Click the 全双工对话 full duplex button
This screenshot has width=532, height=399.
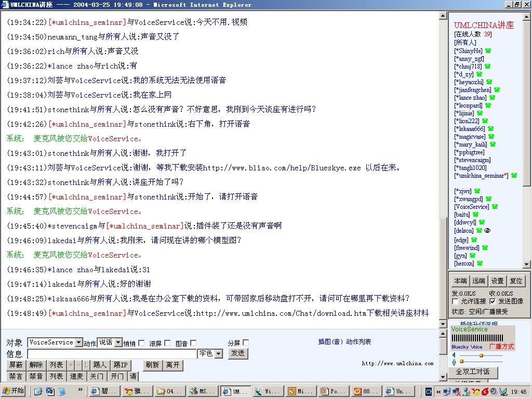pos(472,372)
